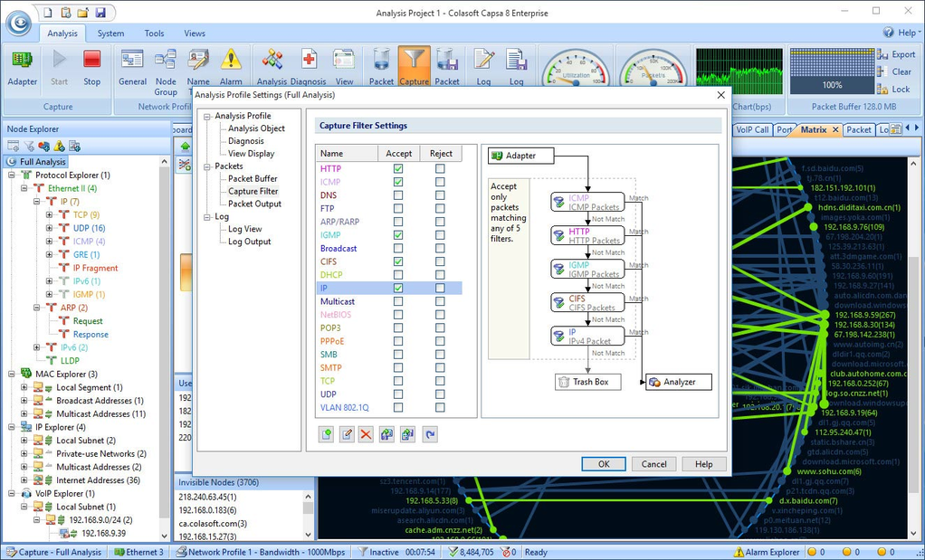This screenshot has width=925, height=560.
Task: Click the Trash Box in filter flowchart
Action: pos(588,382)
